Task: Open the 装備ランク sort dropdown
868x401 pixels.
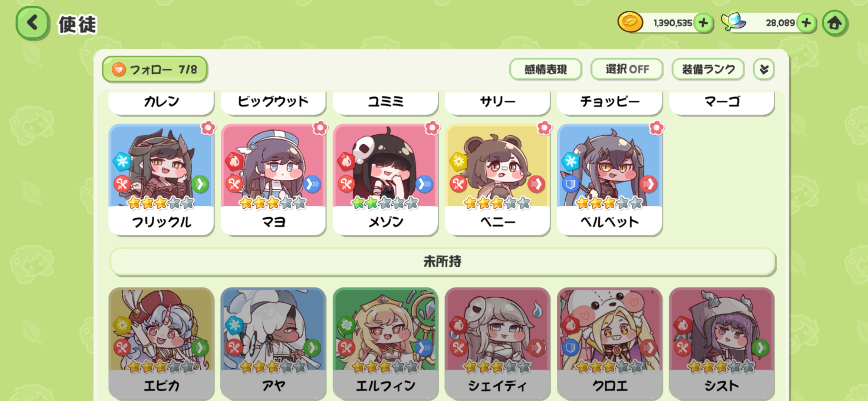Action: coord(708,69)
